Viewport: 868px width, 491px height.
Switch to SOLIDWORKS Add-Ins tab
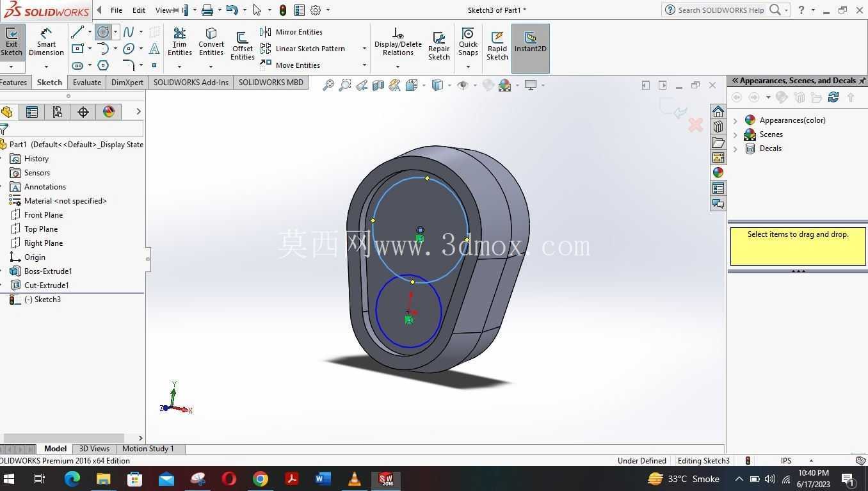191,83
